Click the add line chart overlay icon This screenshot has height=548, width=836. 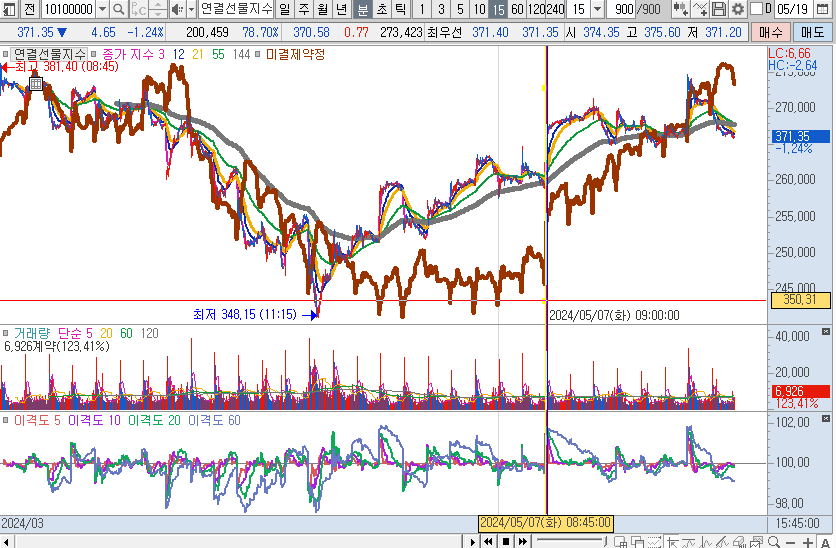(701, 9)
